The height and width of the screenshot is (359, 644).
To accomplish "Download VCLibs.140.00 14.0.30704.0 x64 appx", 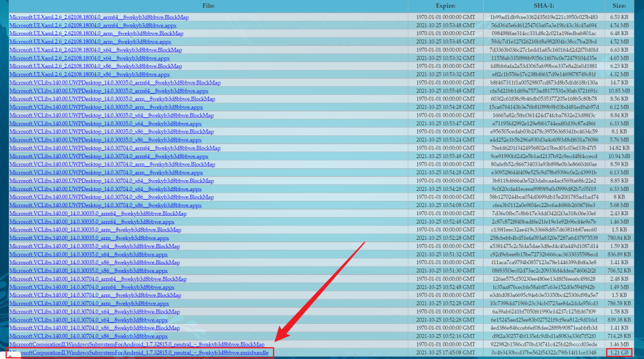I will (x=89, y=320).
